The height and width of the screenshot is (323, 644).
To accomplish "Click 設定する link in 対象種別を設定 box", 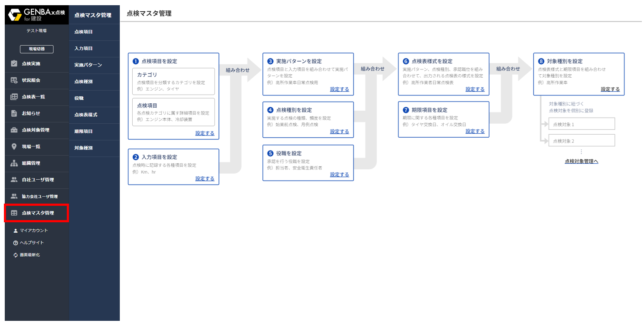I will point(610,89).
